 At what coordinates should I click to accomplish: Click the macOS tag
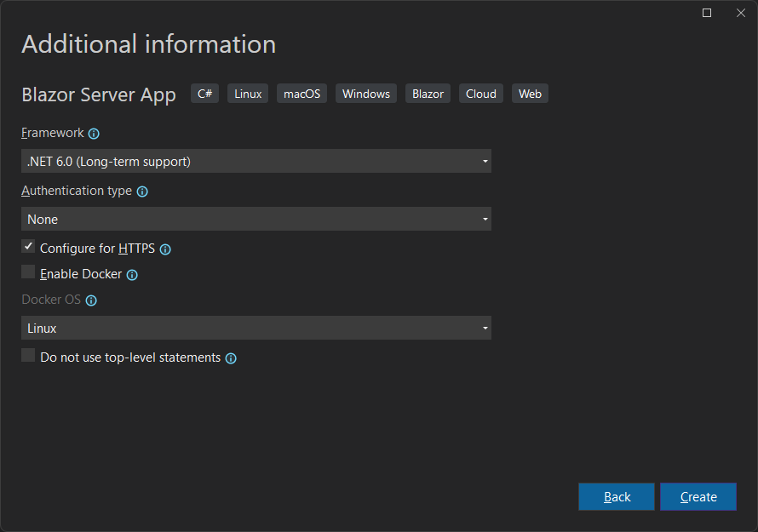(302, 94)
